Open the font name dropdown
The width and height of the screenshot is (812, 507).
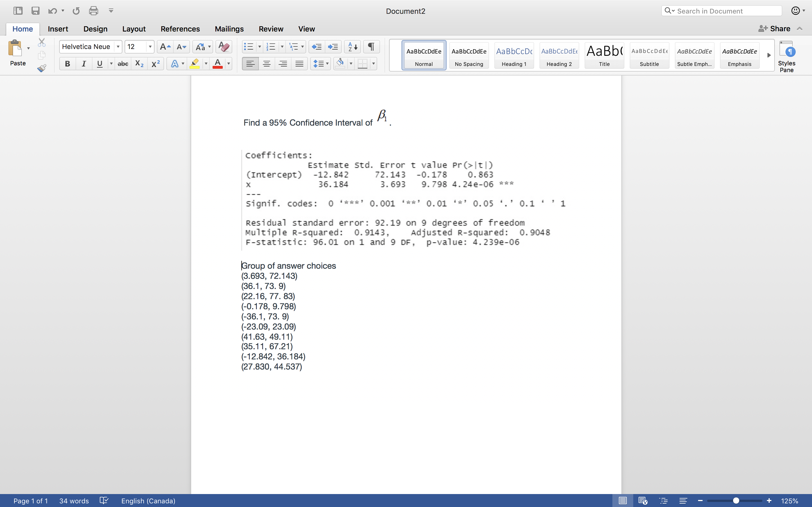coord(118,46)
